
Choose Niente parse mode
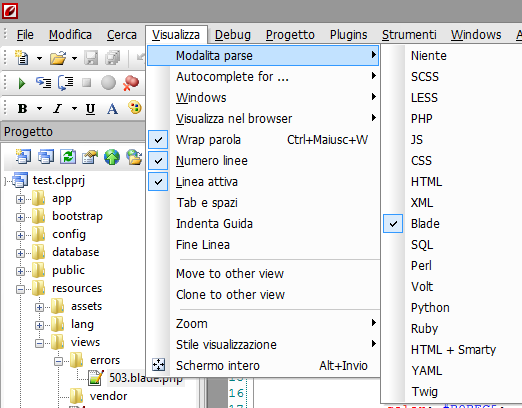point(429,56)
